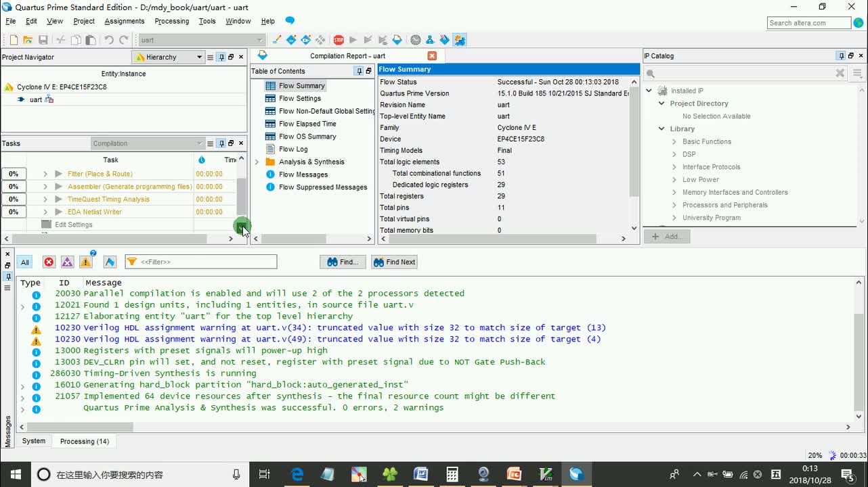
Task: Expand the Analysis & Synthesis folder
Action: pyautogui.click(x=257, y=162)
